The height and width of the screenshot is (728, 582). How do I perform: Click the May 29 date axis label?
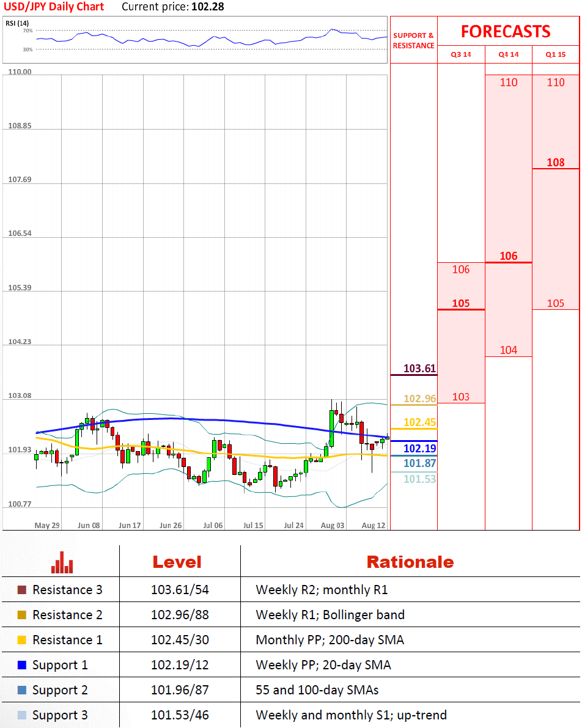[x=47, y=526]
